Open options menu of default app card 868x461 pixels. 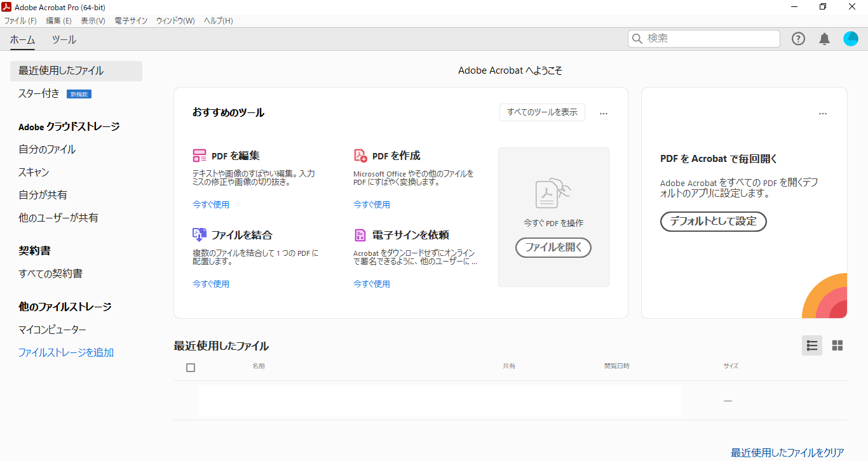(823, 114)
